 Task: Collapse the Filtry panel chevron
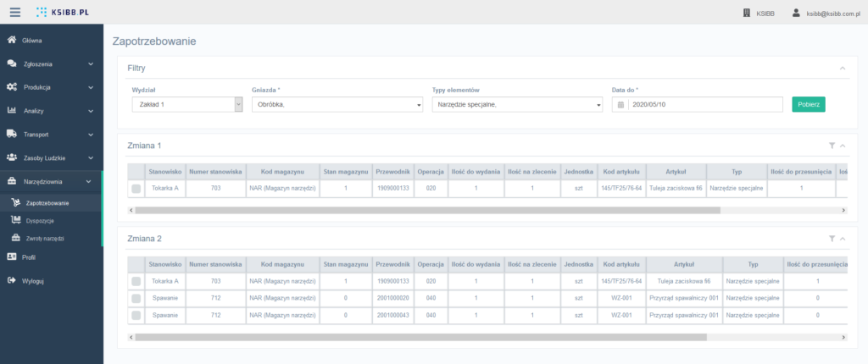[842, 68]
